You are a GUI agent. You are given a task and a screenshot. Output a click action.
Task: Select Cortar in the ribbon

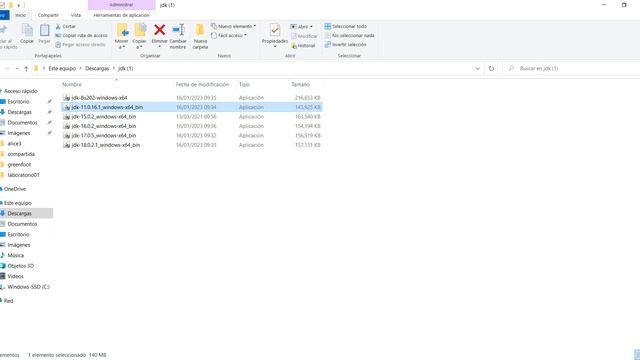click(x=65, y=26)
